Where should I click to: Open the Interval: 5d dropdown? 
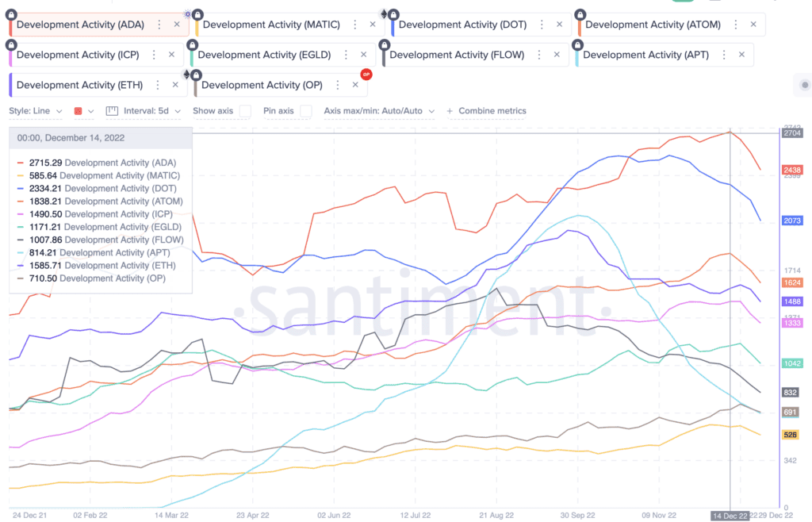click(x=151, y=111)
